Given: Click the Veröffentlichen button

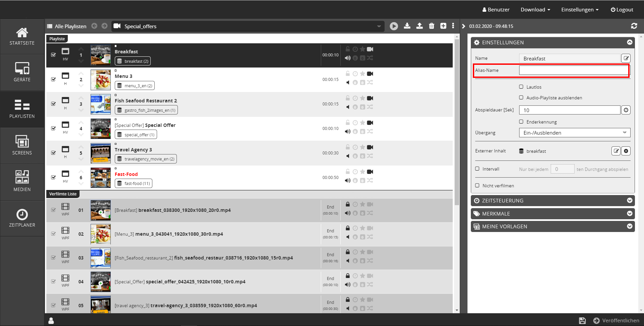Looking at the screenshot, I should point(616,321).
